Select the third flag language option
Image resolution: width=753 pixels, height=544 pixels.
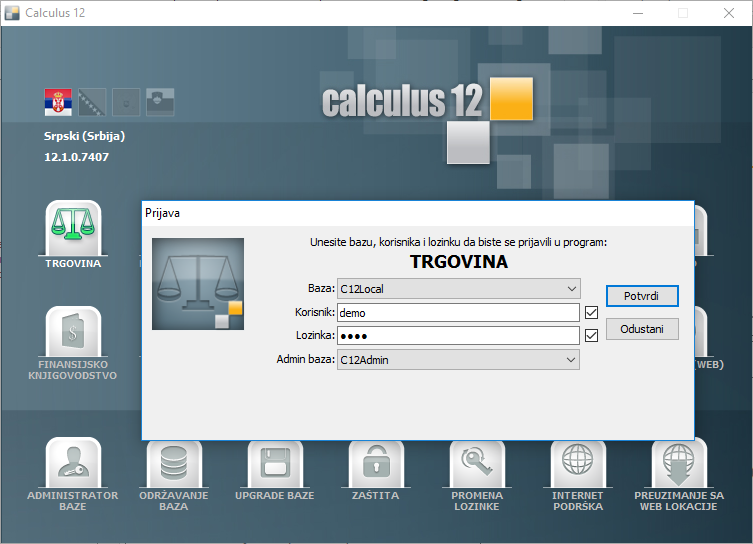[x=126, y=102]
